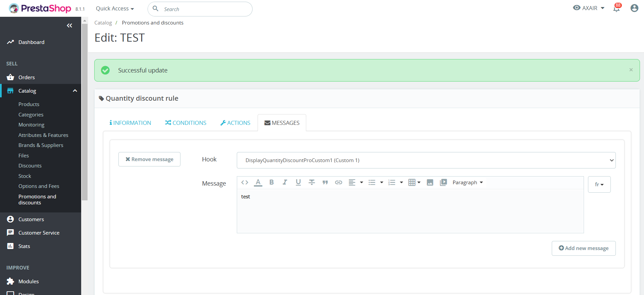The height and width of the screenshot is (295, 644).
Task: Expand the bullet list style arrow
Action: click(x=381, y=183)
